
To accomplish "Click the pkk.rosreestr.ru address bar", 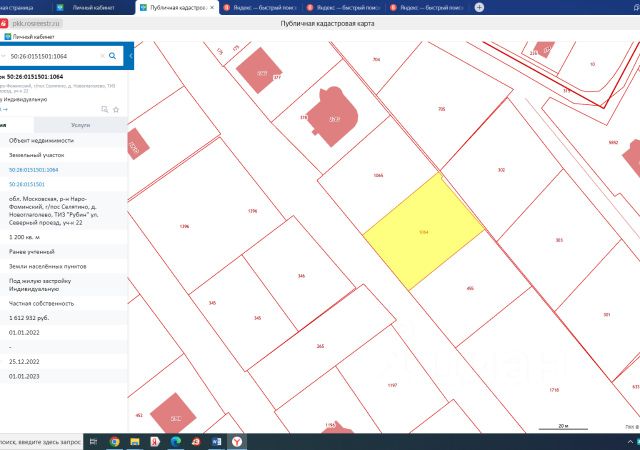I will [36, 23].
